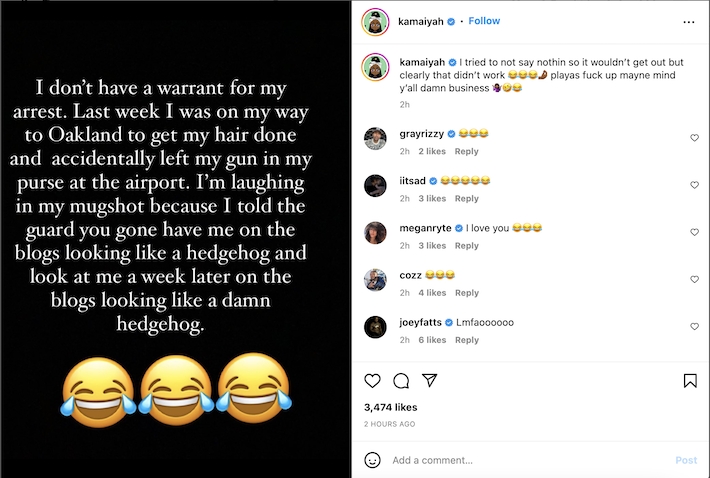Share post with paper plane icon
710x478 pixels.
click(429, 380)
